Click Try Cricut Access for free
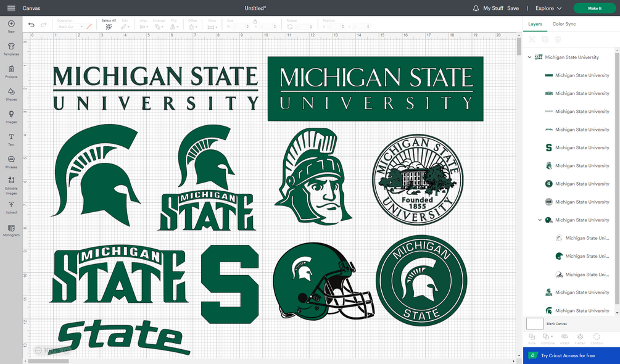620x364 pixels. 571,356
